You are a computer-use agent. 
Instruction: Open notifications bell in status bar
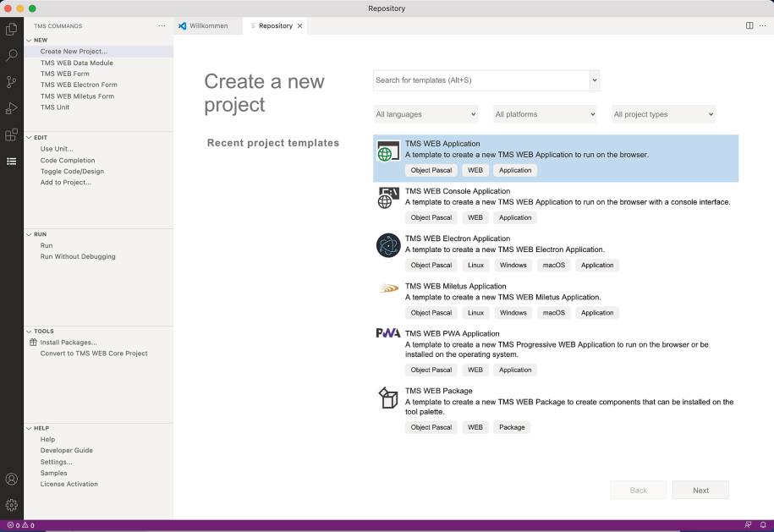pyautogui.click(x=763, y=525)
